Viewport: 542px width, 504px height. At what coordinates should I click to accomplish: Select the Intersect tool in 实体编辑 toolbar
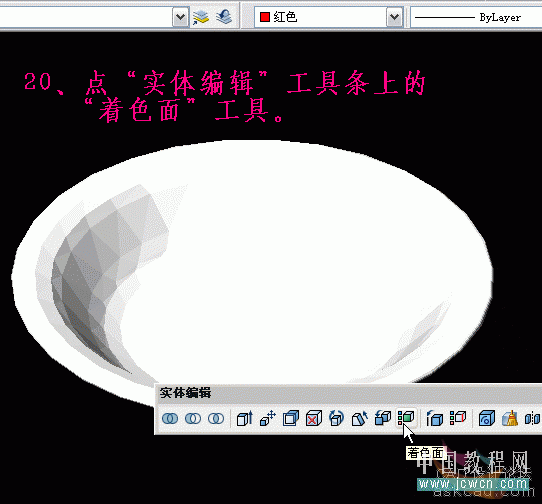pyautogui.click(x=216, y=419)
